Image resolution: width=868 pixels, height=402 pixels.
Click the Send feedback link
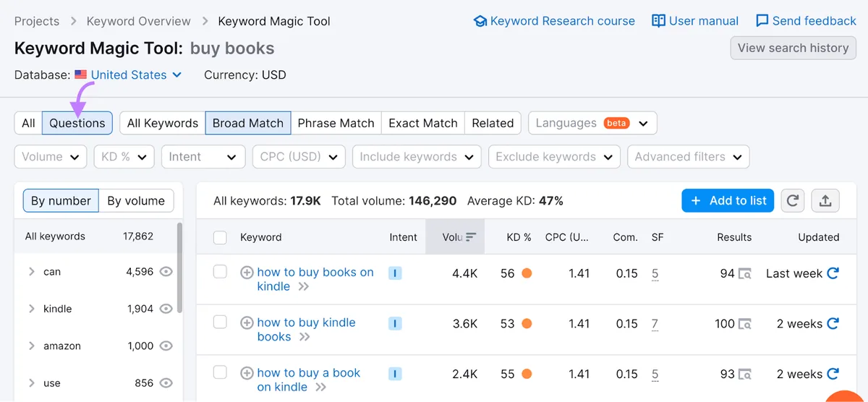(x=806, y=21)
